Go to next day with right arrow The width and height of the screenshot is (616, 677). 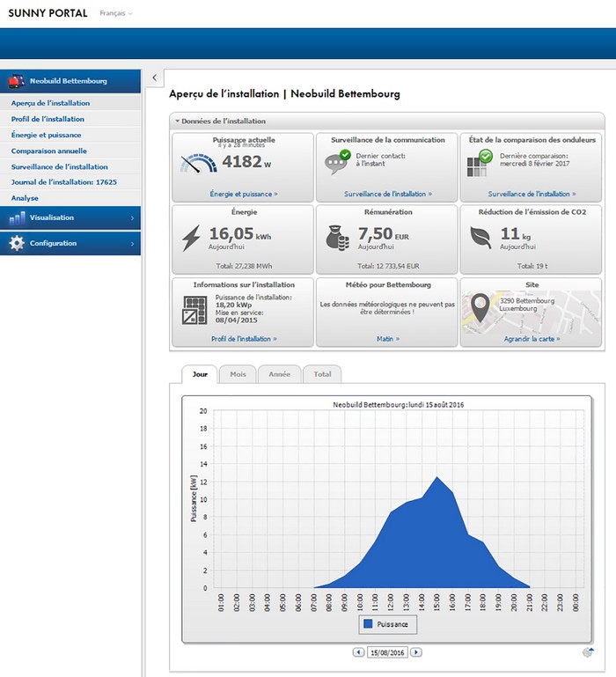tap(416, 652)
